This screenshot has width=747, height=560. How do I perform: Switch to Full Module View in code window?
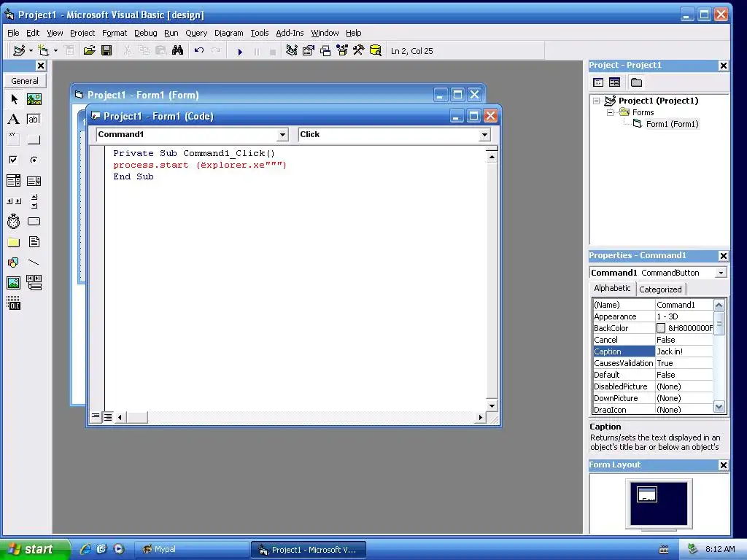[108, 417]
